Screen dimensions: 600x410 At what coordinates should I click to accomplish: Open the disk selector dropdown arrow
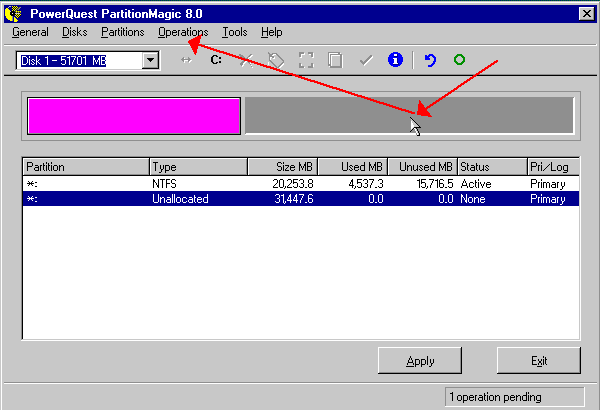pos(150,60)
